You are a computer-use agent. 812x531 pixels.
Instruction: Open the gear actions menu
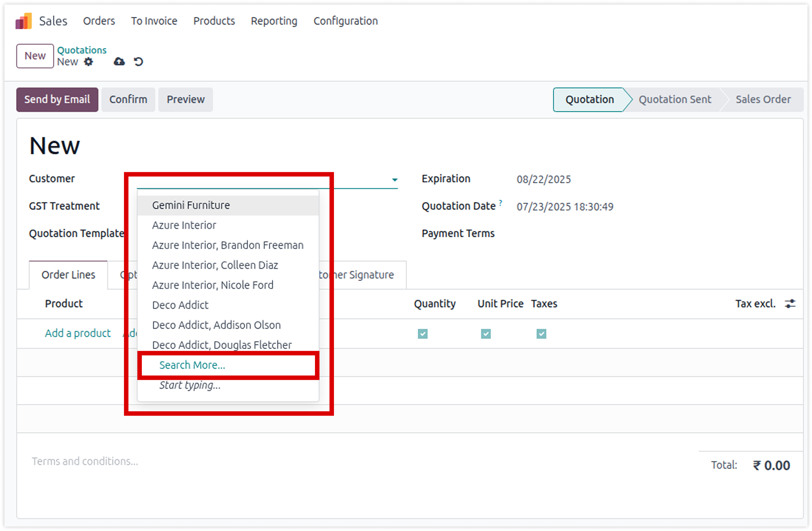[x=88, y=62]
